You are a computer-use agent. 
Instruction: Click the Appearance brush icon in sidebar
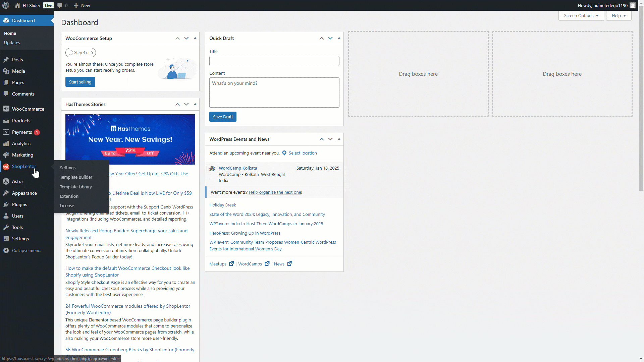click(6, 193)
